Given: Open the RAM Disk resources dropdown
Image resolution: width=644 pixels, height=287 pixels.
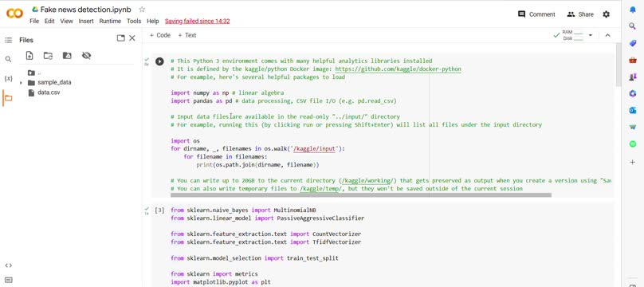Looking at the screenshot, I should 591,35.
